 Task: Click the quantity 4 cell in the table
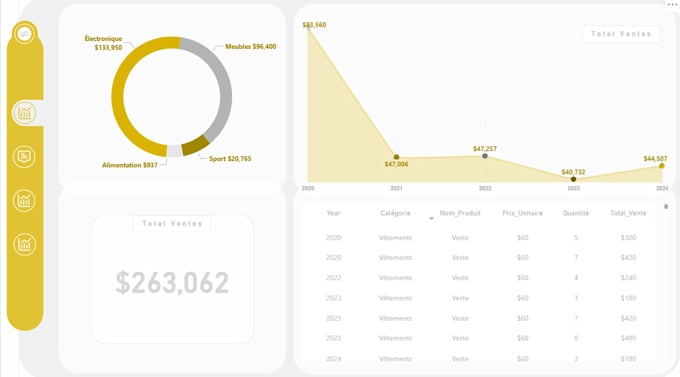576,278
